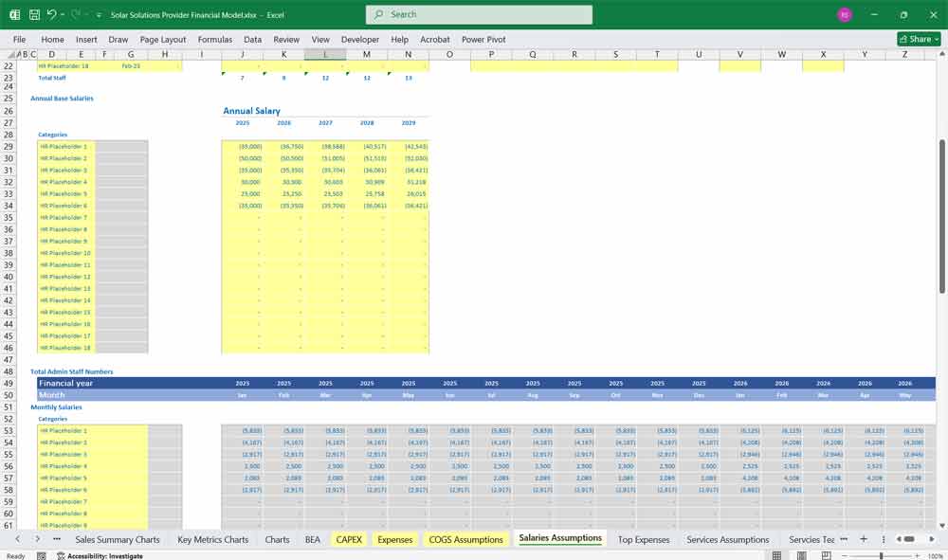Enable Normal view on the status bar
Viewport: 948px width, 560px height.
coord(775,554)
